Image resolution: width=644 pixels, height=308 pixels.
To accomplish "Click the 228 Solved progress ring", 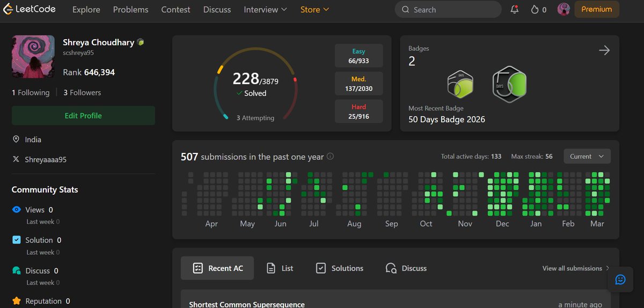I will click(x=255, y=84).
